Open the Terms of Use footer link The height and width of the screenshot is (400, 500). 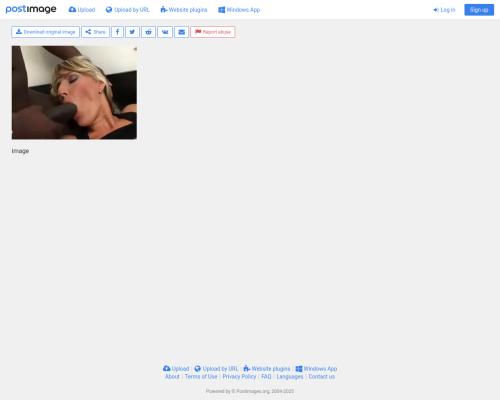201,377
